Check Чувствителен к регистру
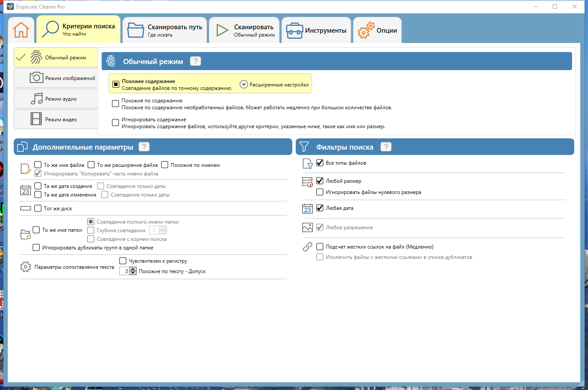 click(x=123, y=261)
